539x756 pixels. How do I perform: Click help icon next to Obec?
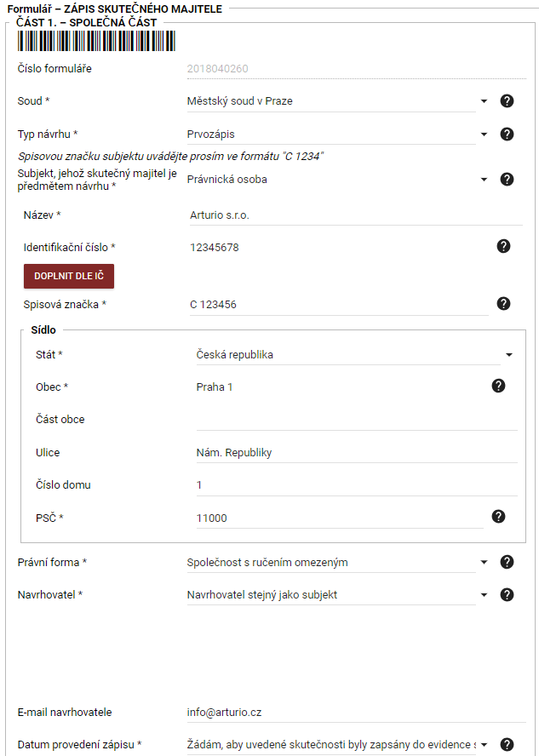tap(498, 386)
